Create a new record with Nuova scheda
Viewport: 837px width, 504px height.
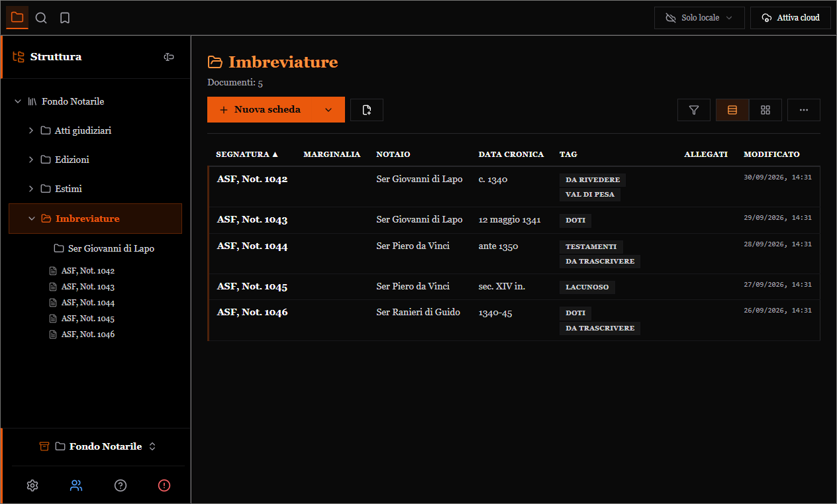(x=260, y=110)
